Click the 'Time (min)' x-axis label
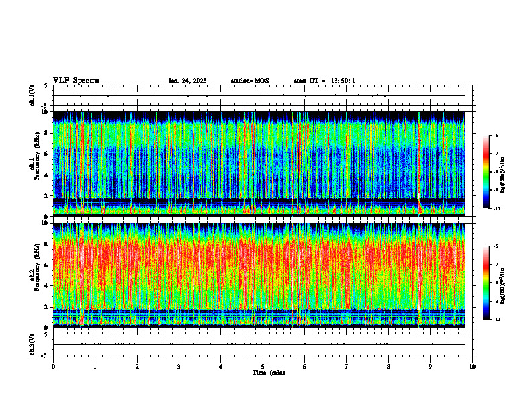 pyautogui.click(x=269, y=373)
